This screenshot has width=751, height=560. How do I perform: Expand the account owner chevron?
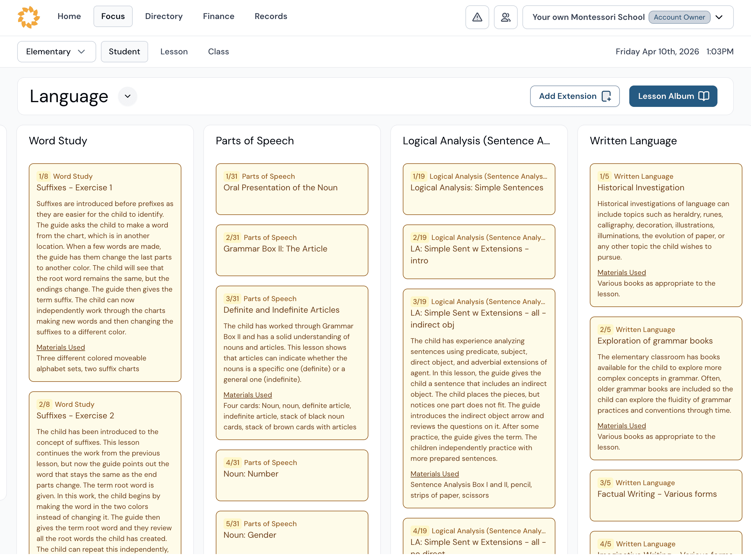[x=719, y=17]
